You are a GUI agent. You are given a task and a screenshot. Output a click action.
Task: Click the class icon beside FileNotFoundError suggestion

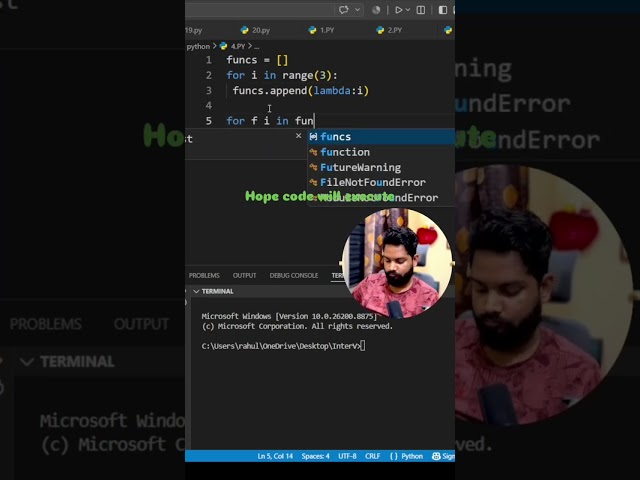click(x=313, y=182)
